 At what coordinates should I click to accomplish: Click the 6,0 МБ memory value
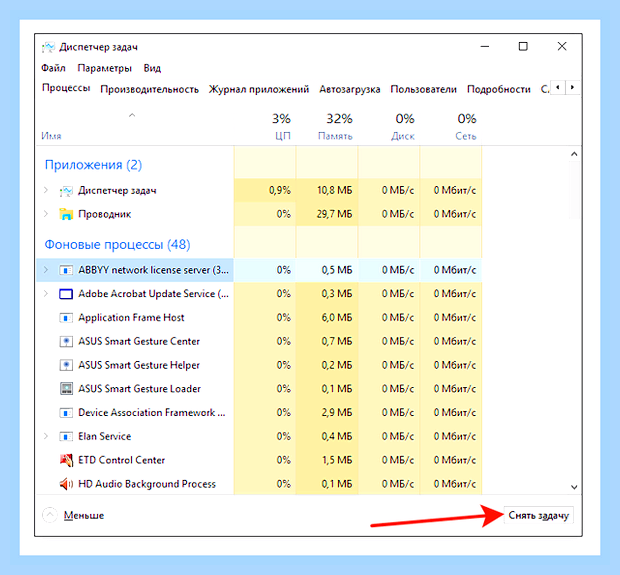[x=336, y=318]
